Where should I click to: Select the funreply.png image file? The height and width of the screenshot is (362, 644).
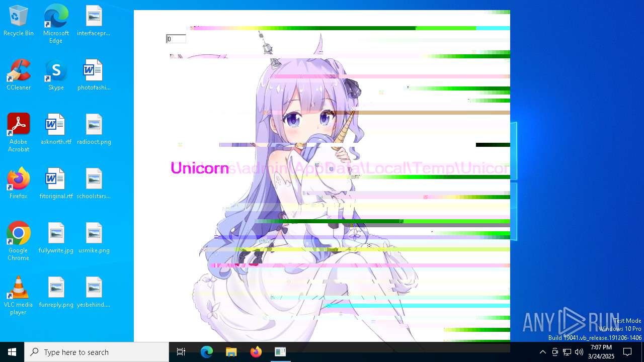56,293
